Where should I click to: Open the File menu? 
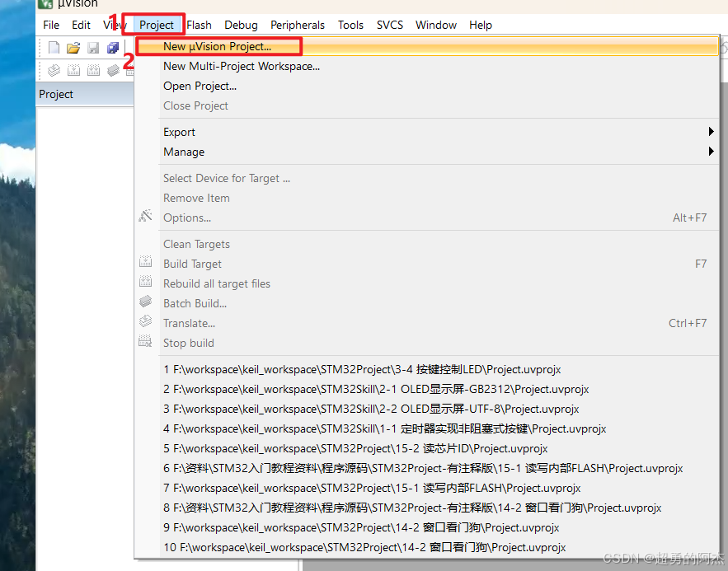coord(51,25)
